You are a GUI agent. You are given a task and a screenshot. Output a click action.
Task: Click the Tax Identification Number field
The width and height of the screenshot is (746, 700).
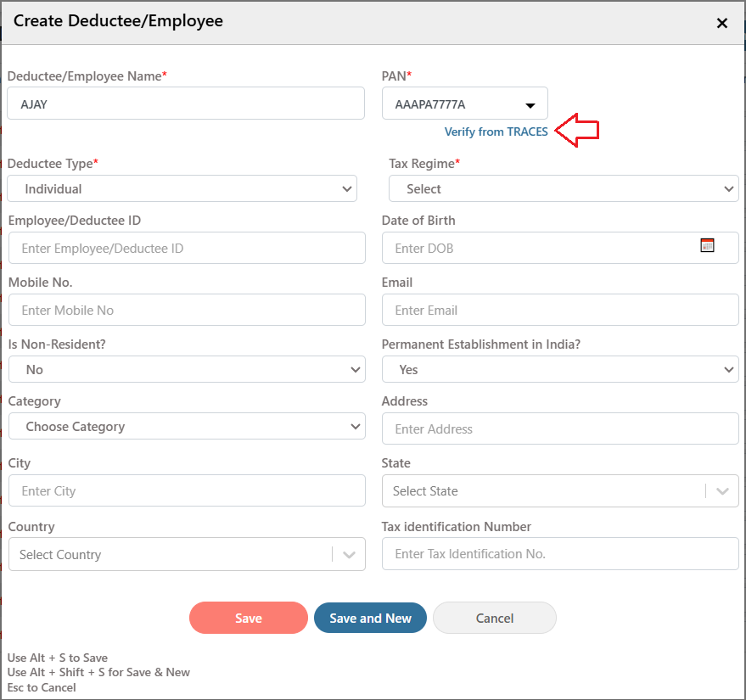(x=560, y=553)
